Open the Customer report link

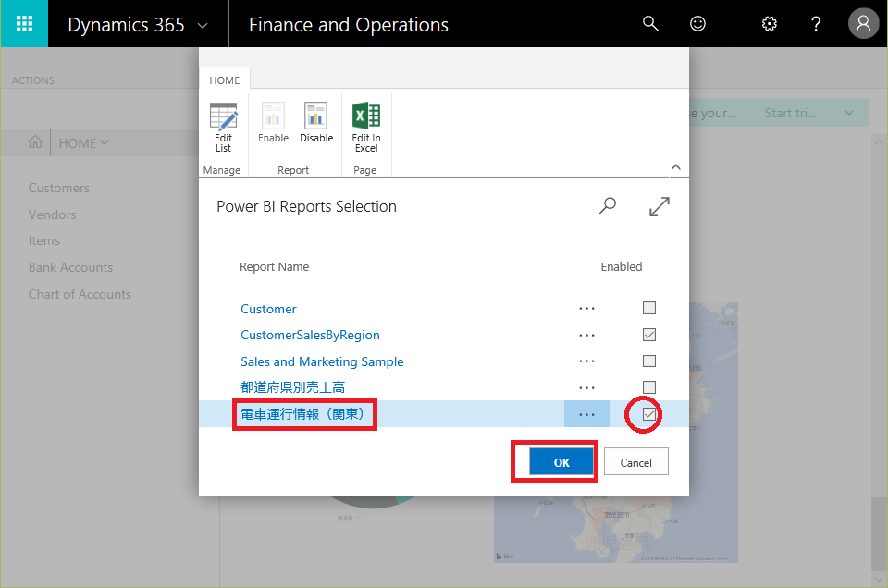pos(268,309)
